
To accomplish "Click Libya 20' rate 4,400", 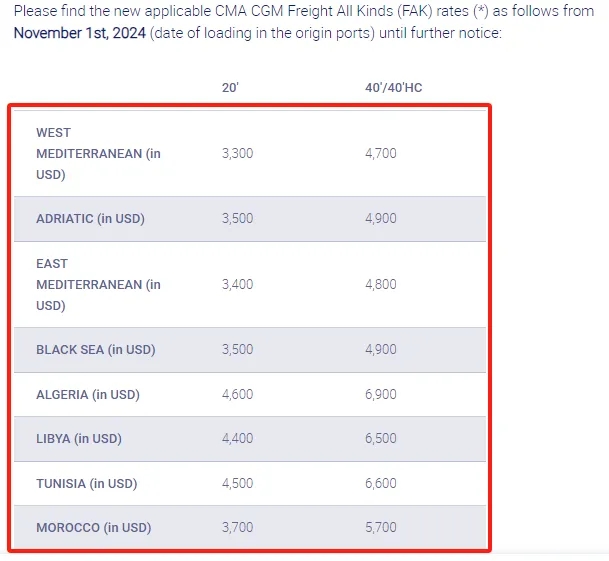I will tap(237, 438).
